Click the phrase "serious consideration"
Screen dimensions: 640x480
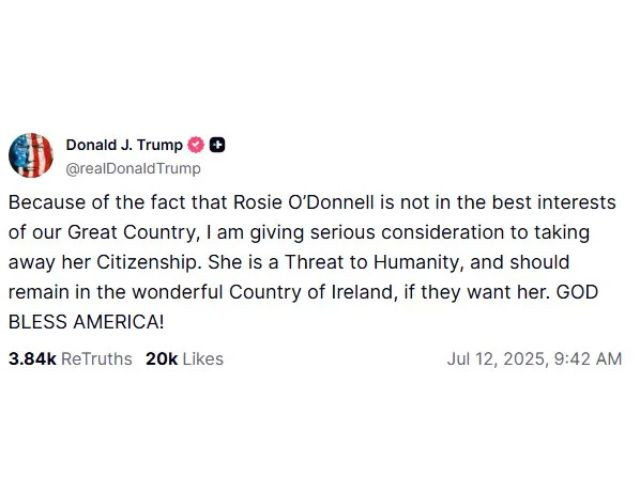click(407, 233)
